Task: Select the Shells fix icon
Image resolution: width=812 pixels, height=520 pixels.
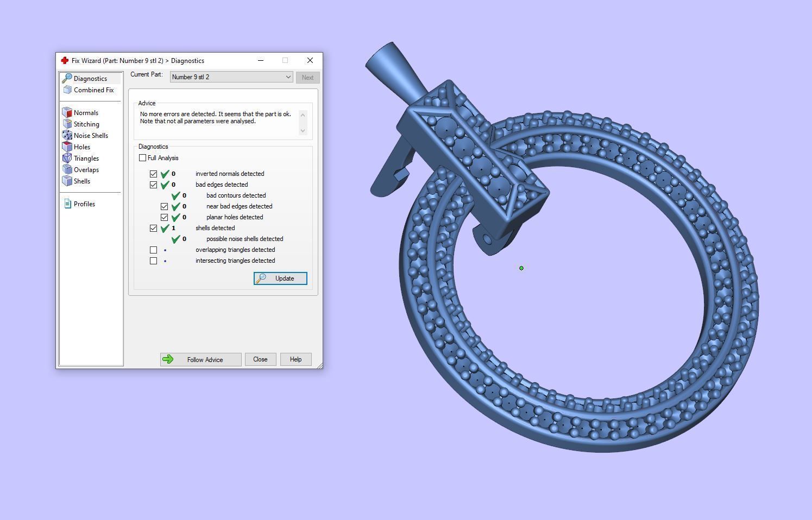Action: 67,181
